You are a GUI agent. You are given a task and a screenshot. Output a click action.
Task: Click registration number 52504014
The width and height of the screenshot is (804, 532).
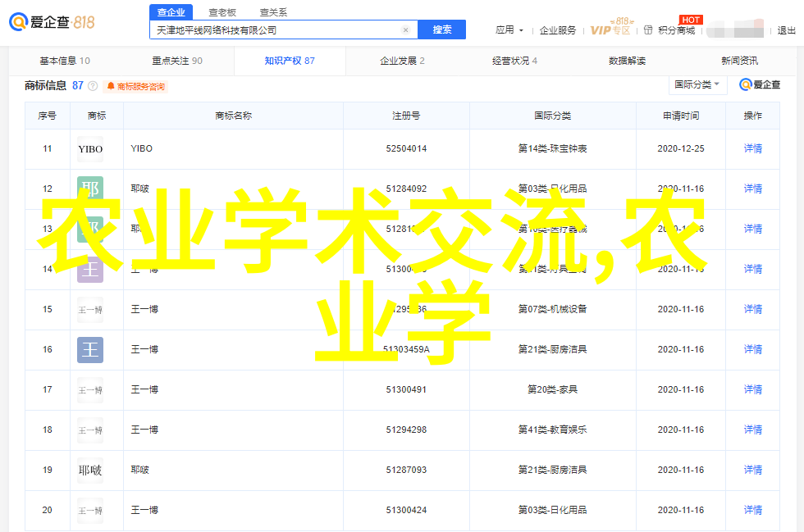pyautogui.click(x=406, y=148)
